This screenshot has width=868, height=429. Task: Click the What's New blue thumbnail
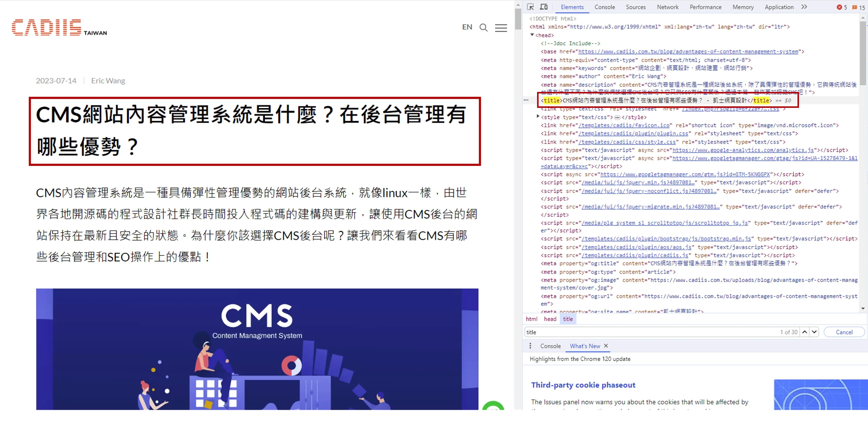click(x=821, y=394)
